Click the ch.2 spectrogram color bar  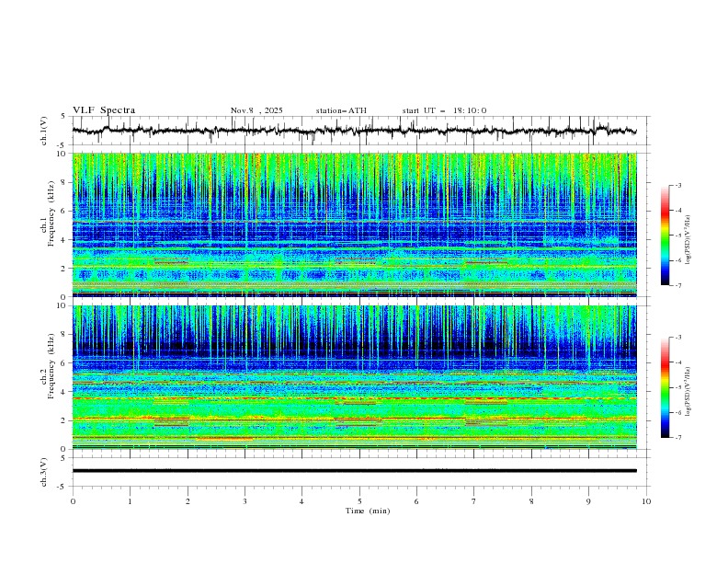tap(665, 387)
